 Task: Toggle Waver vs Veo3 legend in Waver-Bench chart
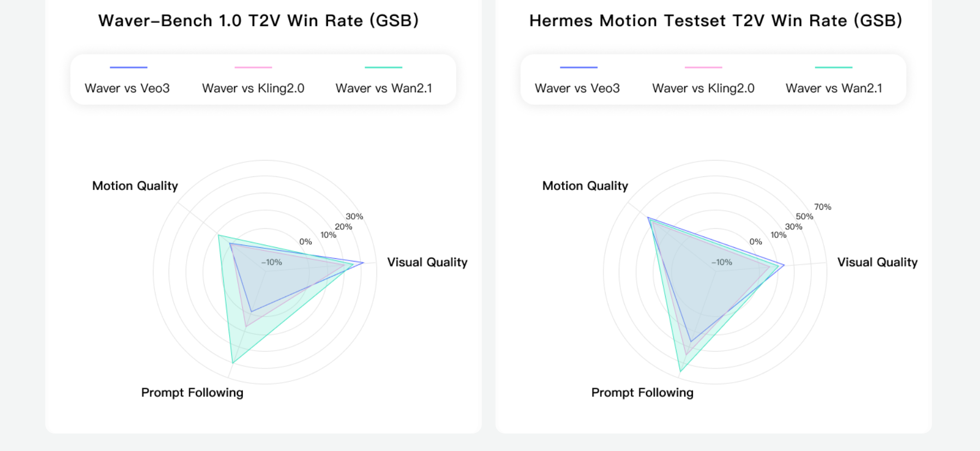click(x=127, y=88)
